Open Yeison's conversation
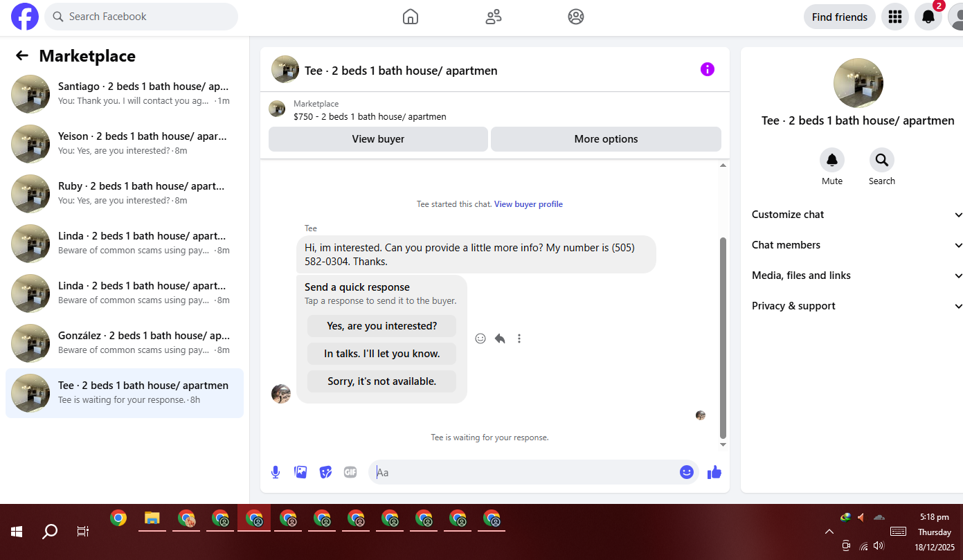 pyautogui.click(x=125, y=144)
